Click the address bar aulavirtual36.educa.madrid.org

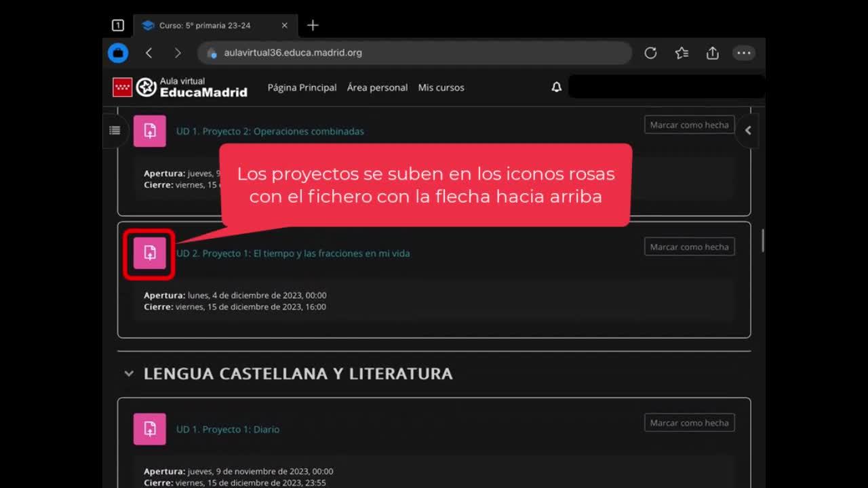414,53
